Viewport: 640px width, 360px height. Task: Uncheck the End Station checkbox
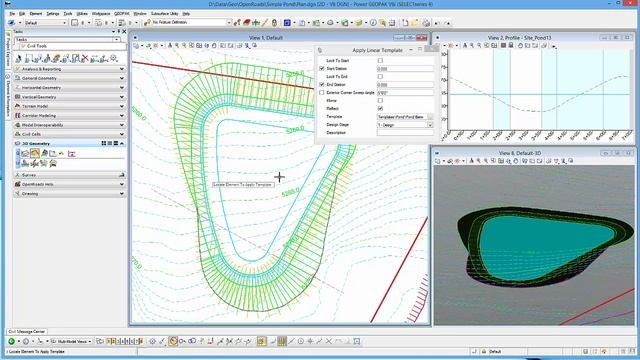(322, 84)
